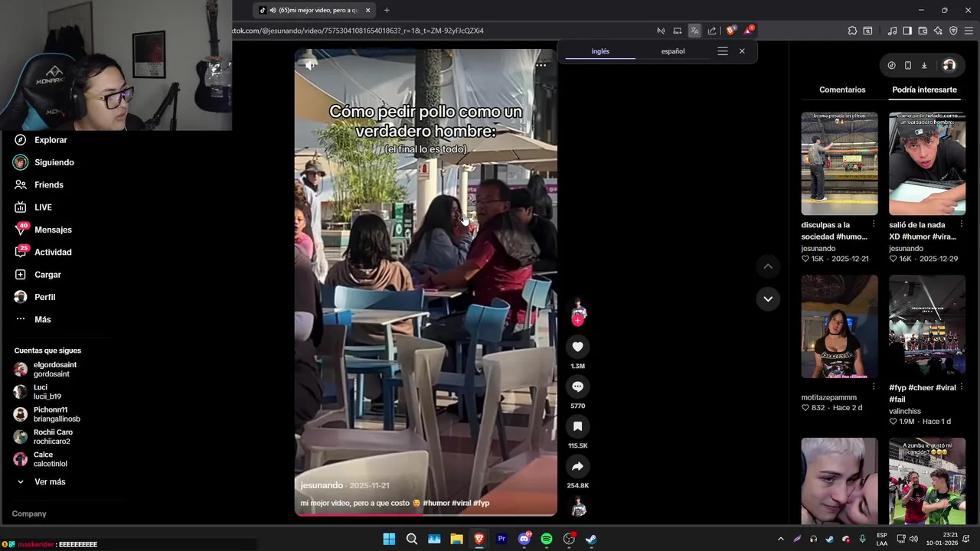
Task: Open Perfil in the sidebar
Action: 35,297
